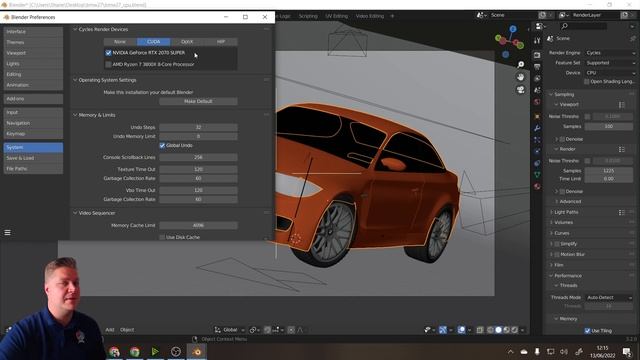Open the volume icon in system tray
Viewport: 640px width, 360px height.
point(564,352)
